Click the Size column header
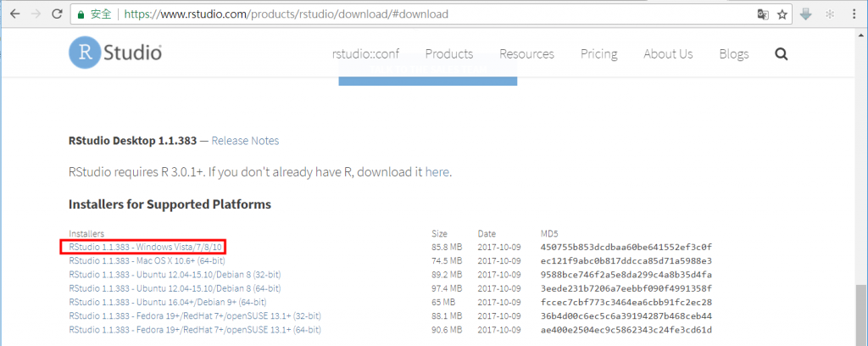This screenshot has width=868, height=346. 439,233
